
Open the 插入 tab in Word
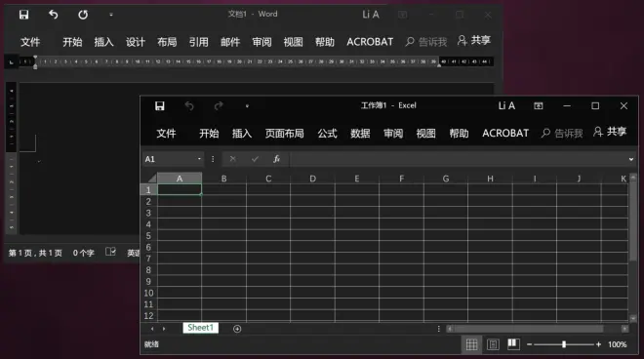(103, 42)
